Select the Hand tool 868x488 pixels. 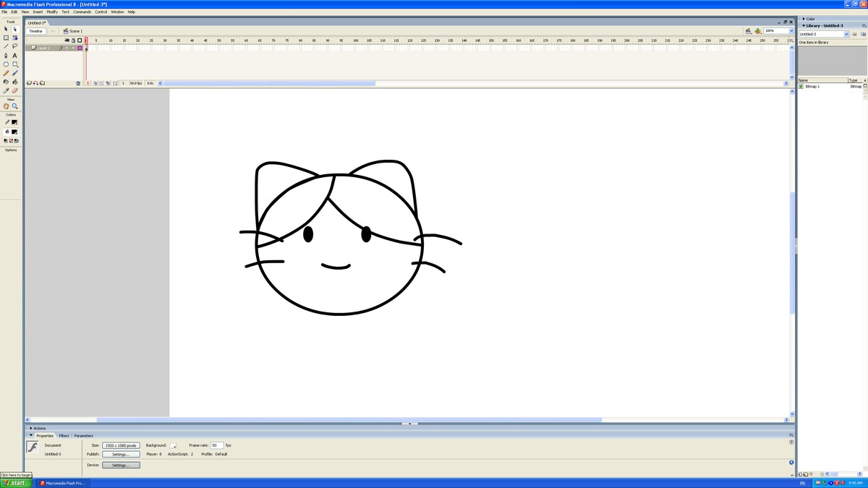point(7,106)
